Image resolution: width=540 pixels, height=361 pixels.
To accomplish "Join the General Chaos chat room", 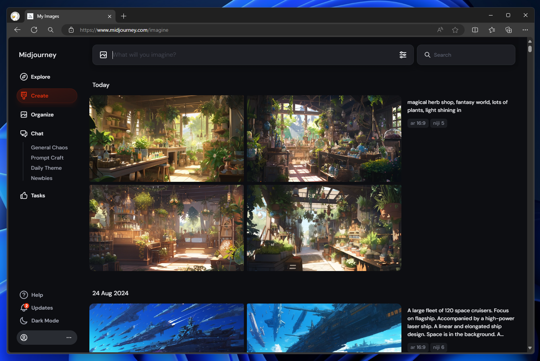I will coord(49,147).
